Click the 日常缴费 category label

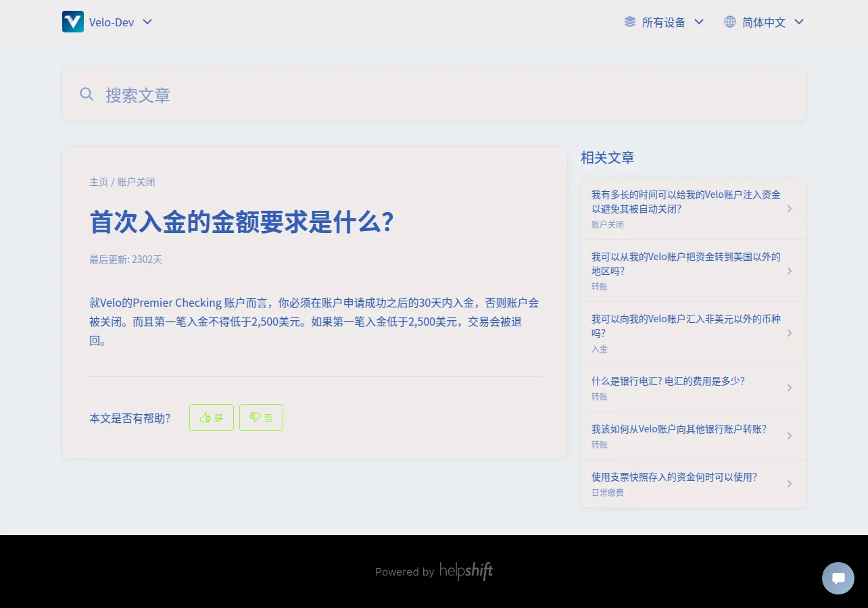click(608, 492)
